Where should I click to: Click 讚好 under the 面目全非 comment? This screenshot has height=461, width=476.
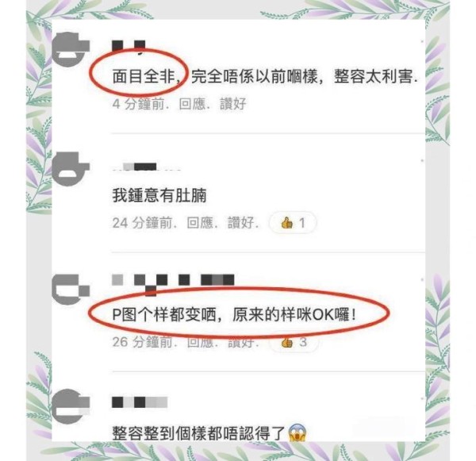coord(232,104)
